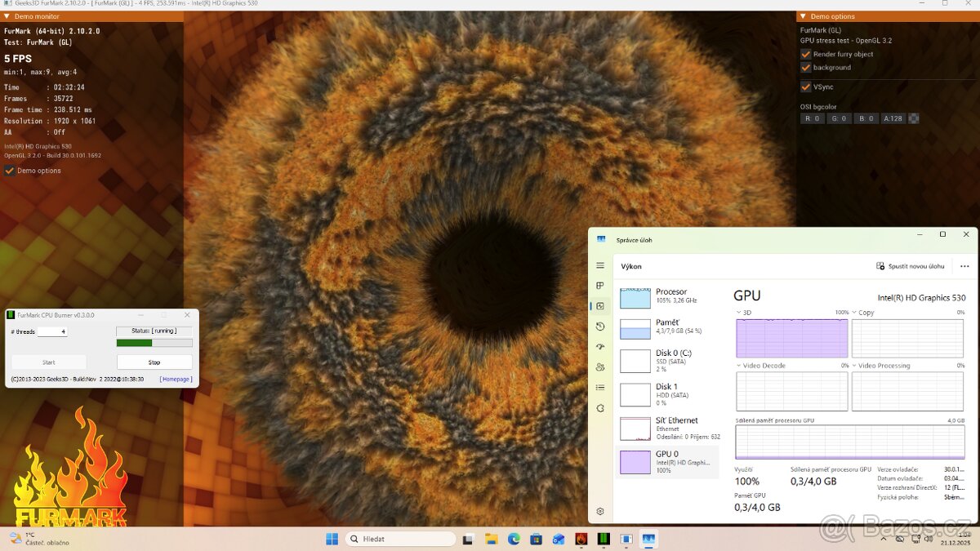Open Task Manager settings gear icon
The width and height of the screenshot is (980, 551).
600,511
